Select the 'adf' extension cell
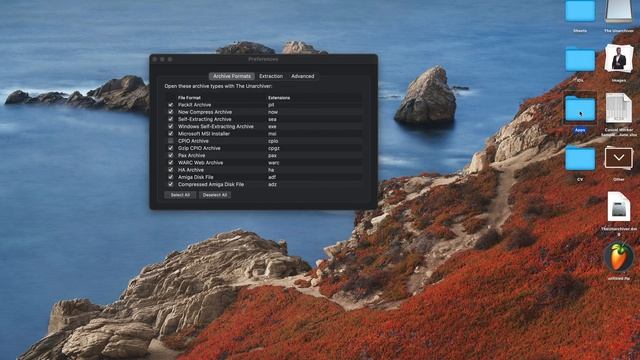640x360 pixels. tap(272, 177)
